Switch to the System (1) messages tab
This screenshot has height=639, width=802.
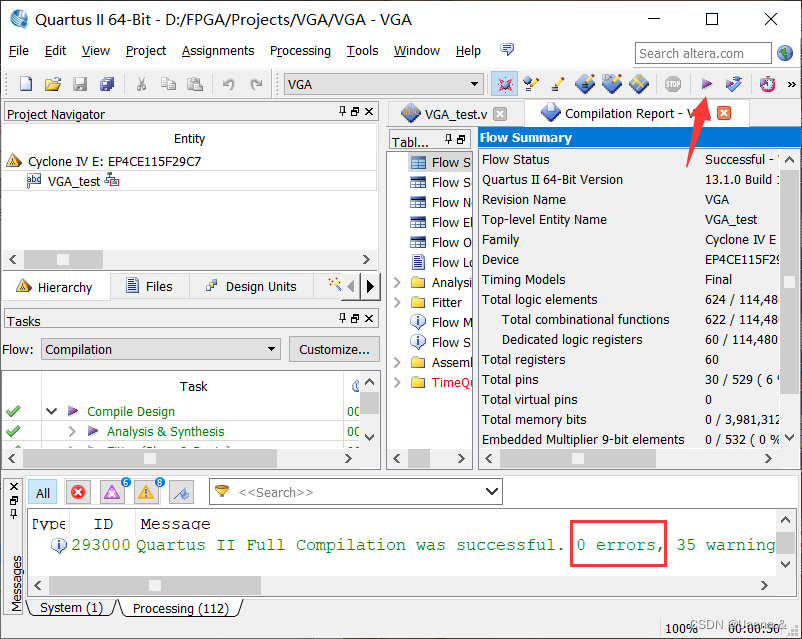[x=72, y=608]
